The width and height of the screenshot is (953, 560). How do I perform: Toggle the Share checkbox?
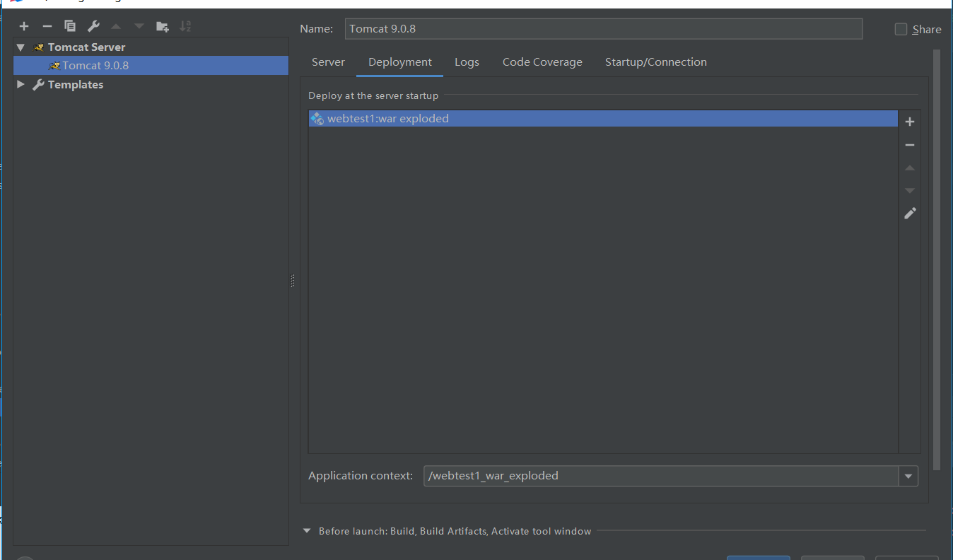point(901,29)
